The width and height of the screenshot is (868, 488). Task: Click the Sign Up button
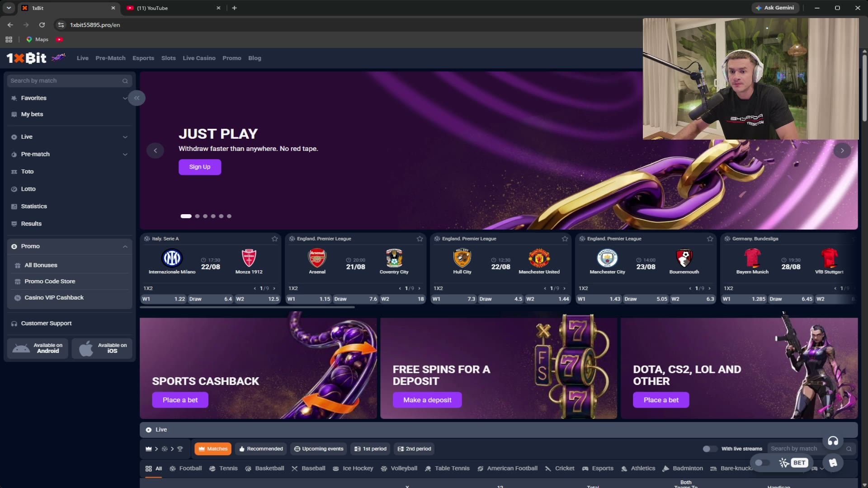(199, 167)
